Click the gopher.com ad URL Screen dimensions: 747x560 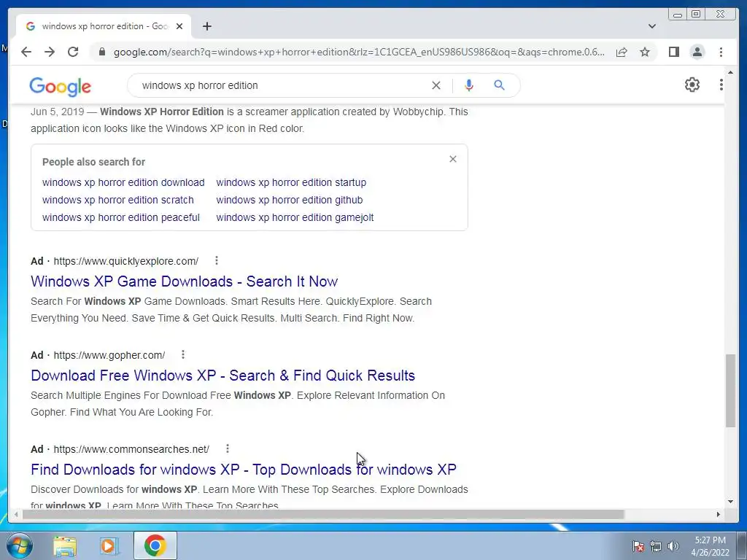click(109, 355)
